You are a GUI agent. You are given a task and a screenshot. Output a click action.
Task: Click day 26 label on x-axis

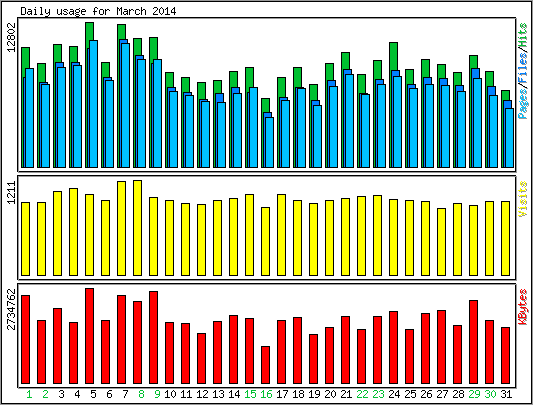point(426,394)
